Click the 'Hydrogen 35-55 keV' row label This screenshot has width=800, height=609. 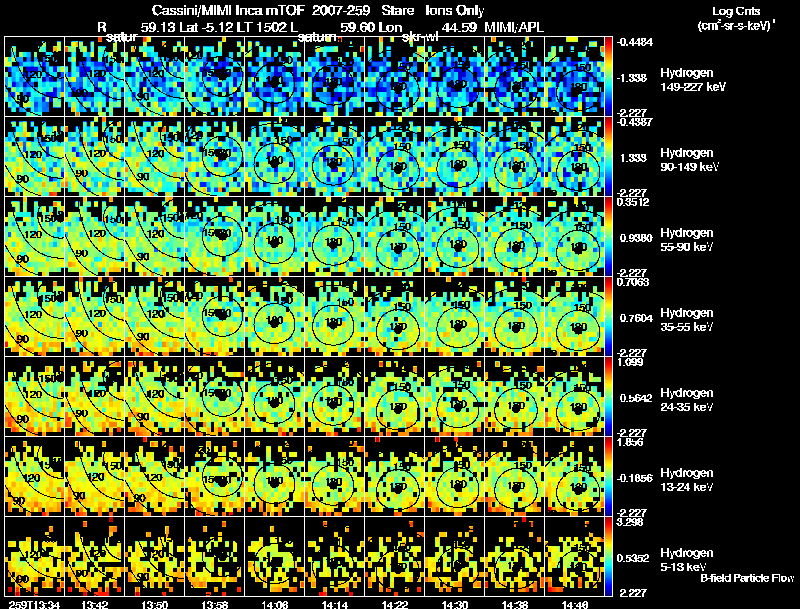(687, 320)
